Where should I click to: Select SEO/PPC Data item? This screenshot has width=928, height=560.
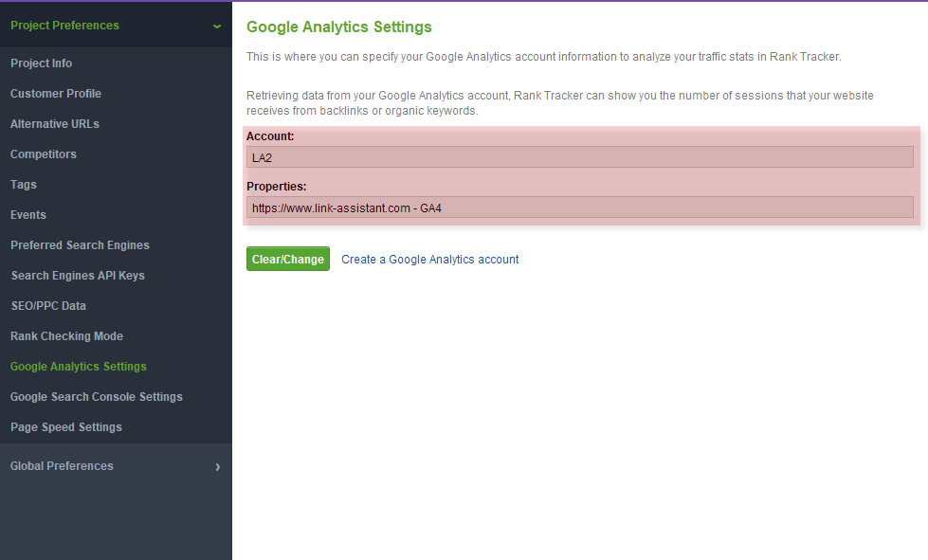tap(48, 306)
